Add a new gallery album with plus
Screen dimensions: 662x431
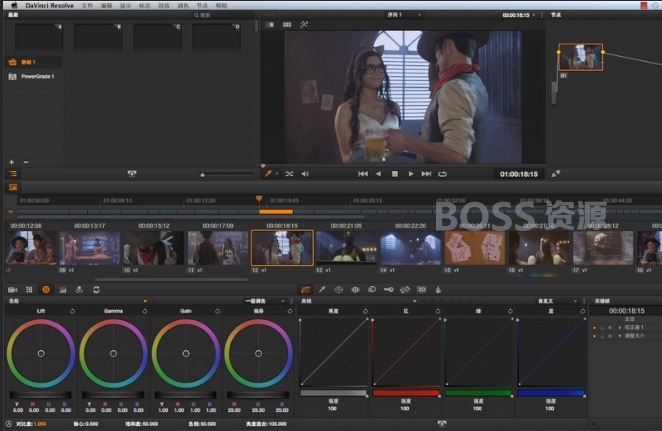point(12,162)
